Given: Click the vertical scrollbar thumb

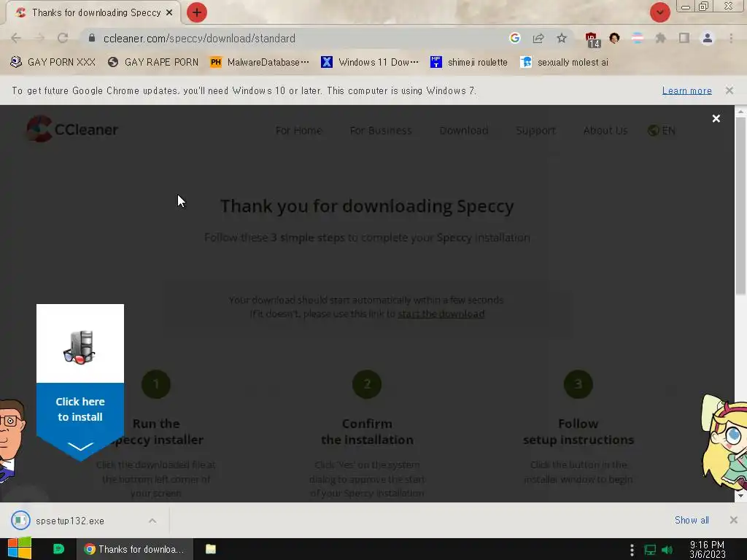Looking at the screenshot, I should [x=740, y=206].
